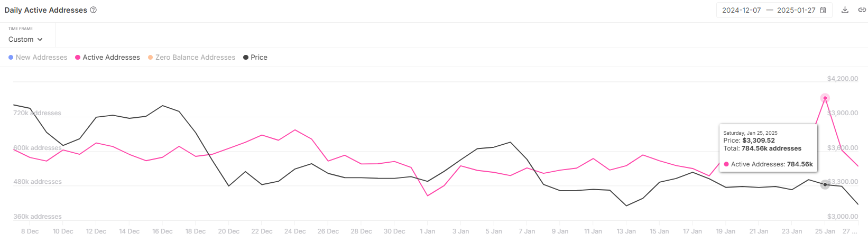The image size is (868, 243).
Task: Expand the Custom time frame dropdown
Action: coord(25,40)
